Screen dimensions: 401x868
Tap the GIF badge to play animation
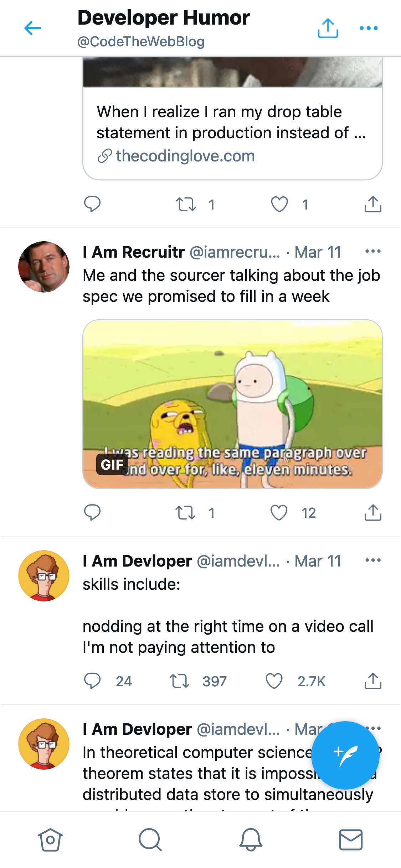112,465
